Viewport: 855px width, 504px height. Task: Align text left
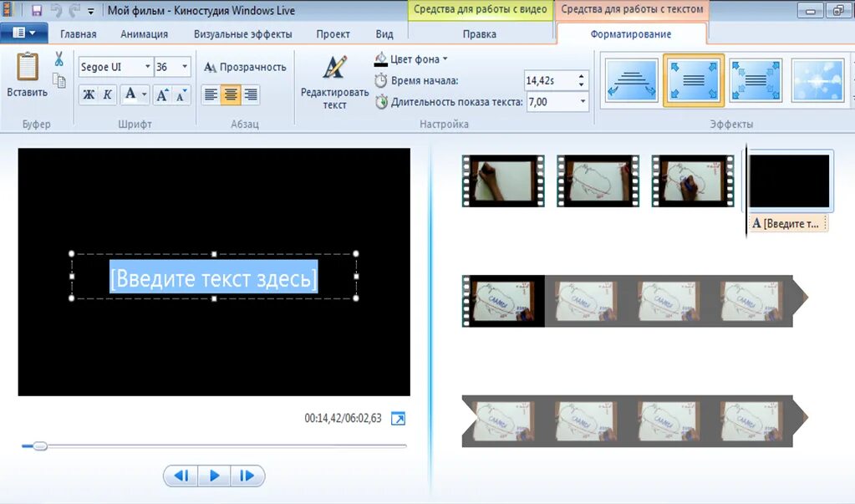point(211,95)
